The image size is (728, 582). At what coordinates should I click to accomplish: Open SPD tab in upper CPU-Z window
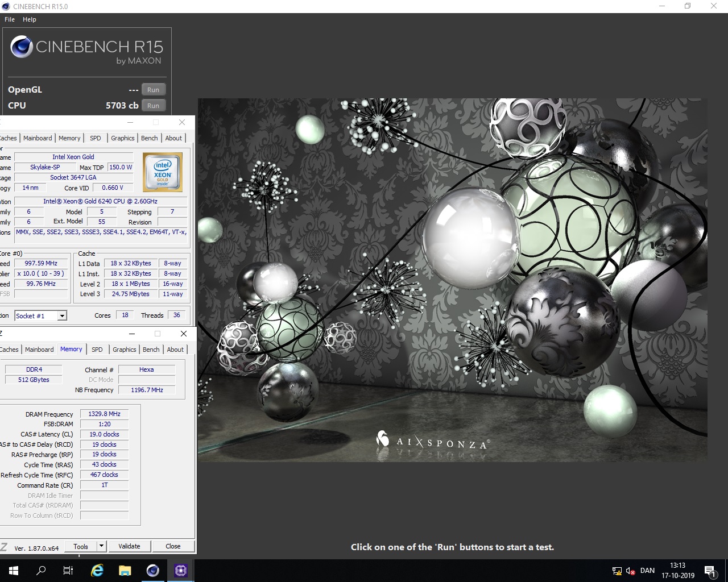(96, 138)
